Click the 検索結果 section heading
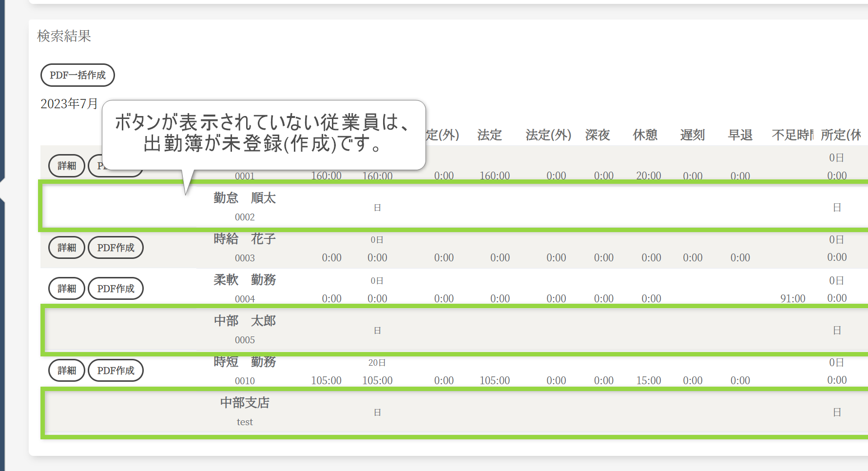This screenshot has height=471, width=868. coord(64,36)
